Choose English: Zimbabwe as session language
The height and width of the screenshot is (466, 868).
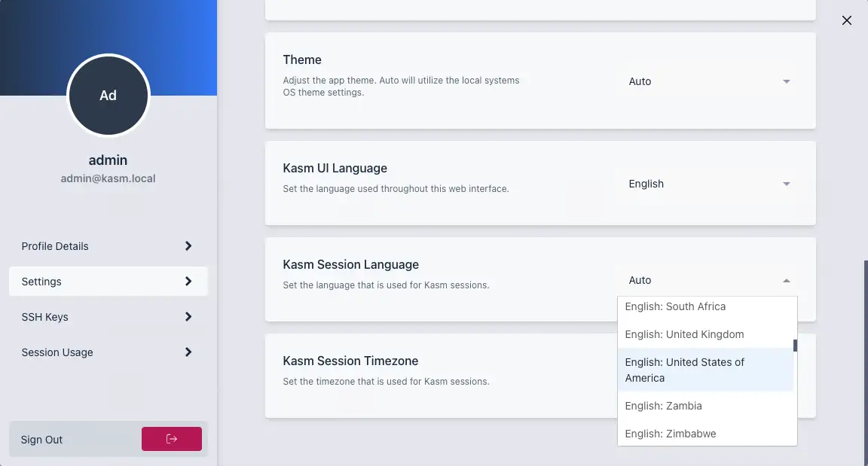coord(671,434)
